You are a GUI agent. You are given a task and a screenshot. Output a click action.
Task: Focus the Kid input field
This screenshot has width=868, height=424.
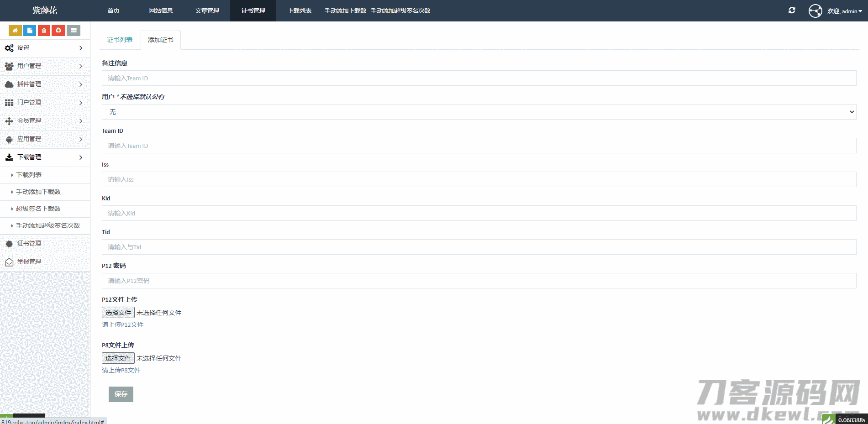click(479, 213)
